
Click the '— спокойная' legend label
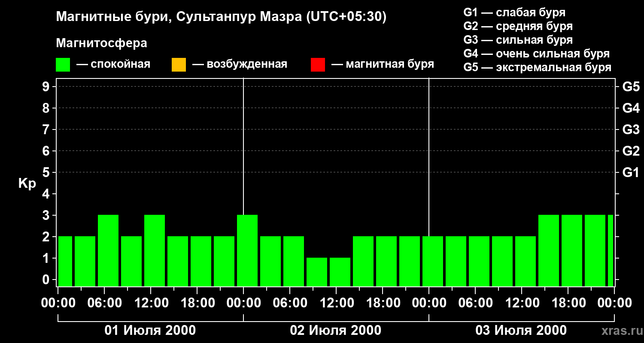(x=113, y=64)
